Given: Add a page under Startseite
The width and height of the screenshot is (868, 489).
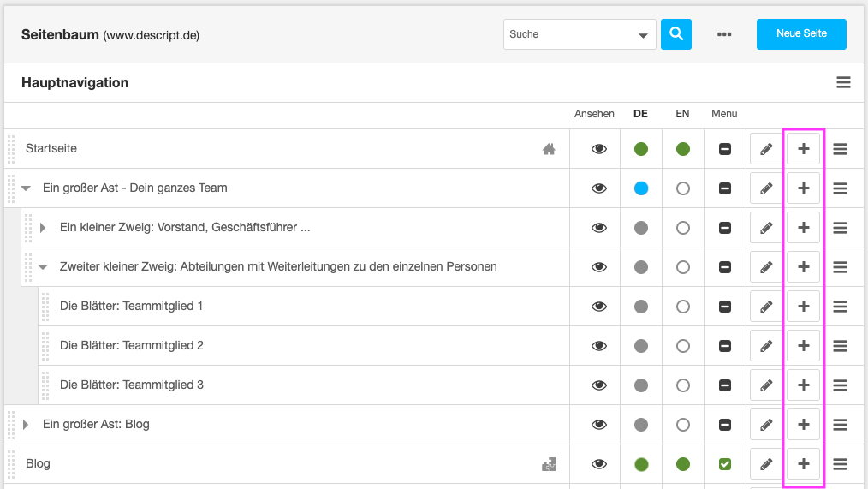Looking at the screenshot, I should 803,149.
